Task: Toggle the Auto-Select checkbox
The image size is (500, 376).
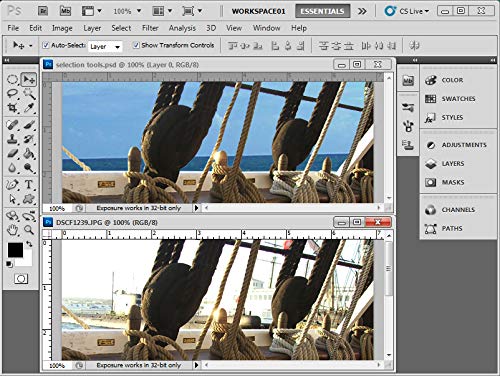Action: (46, 45)
